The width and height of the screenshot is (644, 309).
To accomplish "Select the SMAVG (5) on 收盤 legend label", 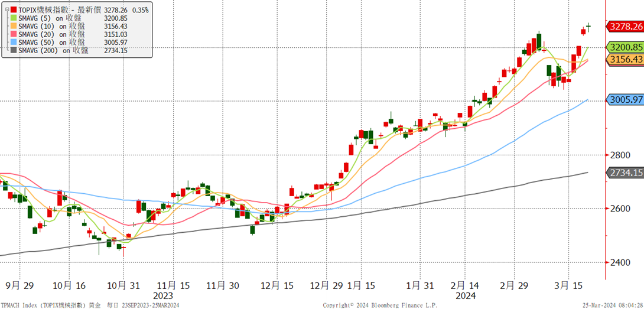I will click(x=51, y=17).
